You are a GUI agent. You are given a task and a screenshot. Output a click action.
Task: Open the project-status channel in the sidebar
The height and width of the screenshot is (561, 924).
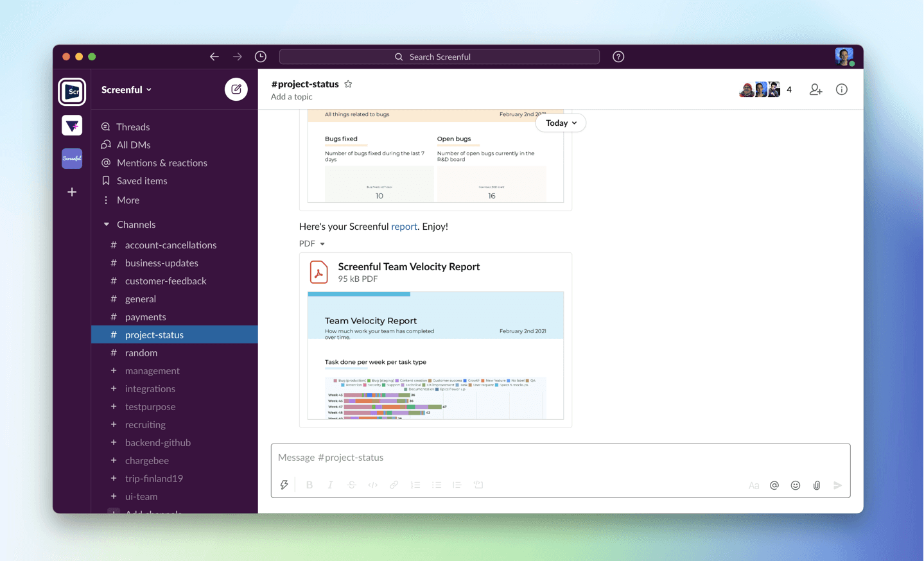[175, 335]
